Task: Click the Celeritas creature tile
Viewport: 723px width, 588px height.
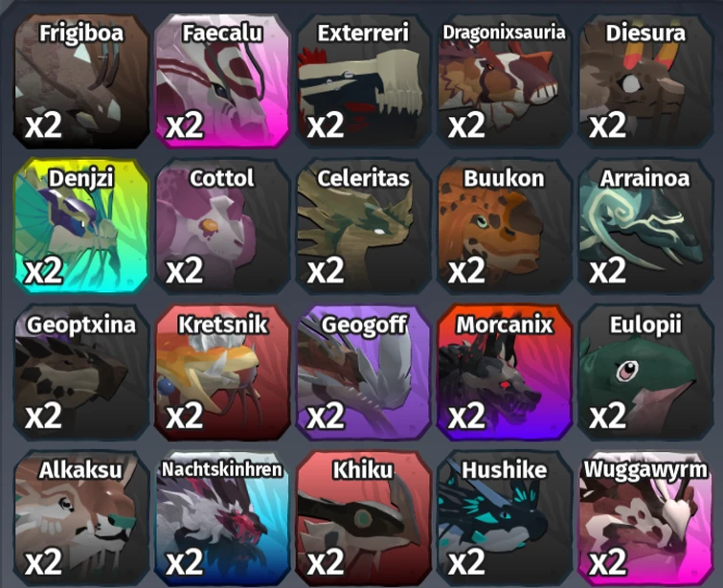Action: (x=364, y=226)
